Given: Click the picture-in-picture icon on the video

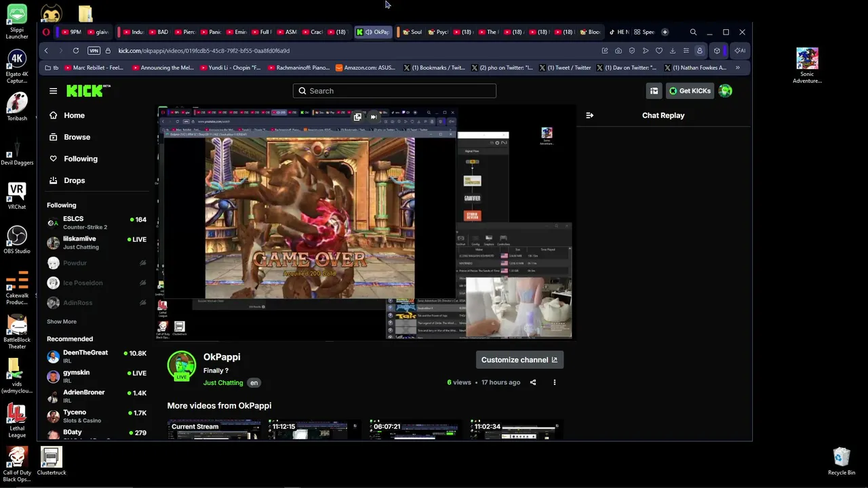Looking at the screenshot, I should pos(357,117).
